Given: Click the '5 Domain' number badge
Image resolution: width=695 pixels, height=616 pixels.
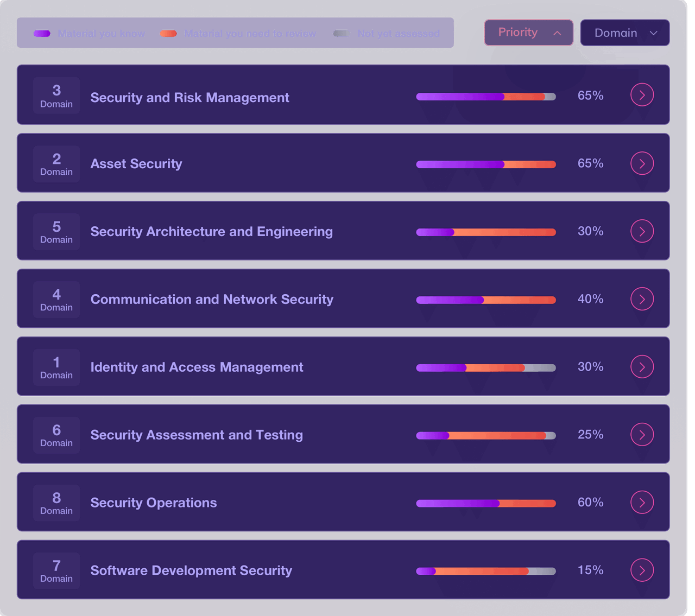Looking at the screenshot, I should 56,232.
